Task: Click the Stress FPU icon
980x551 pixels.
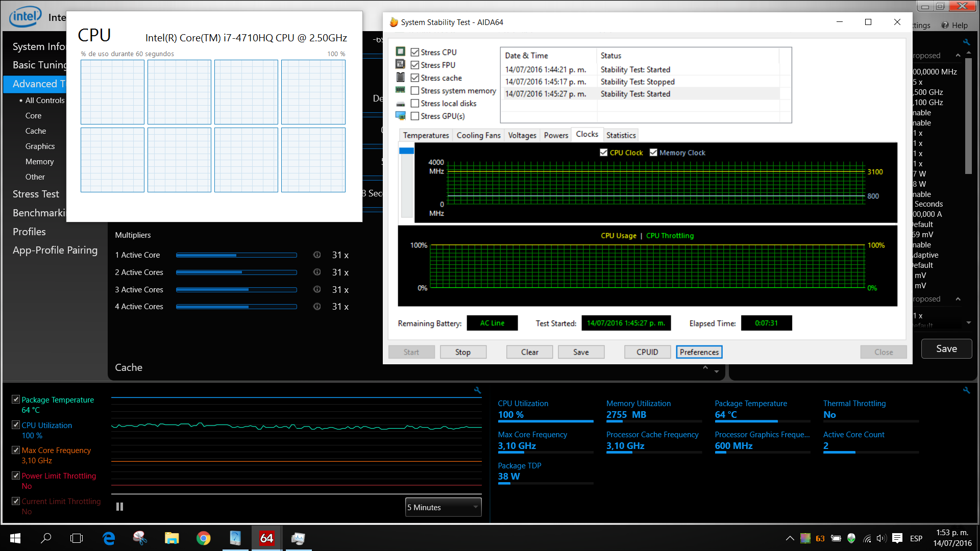Action: coord(401,64)
